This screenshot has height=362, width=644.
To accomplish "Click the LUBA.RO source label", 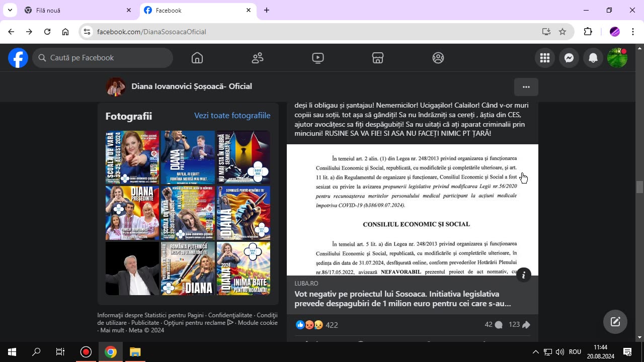I will pyautogui.click(x=306, y=284).
